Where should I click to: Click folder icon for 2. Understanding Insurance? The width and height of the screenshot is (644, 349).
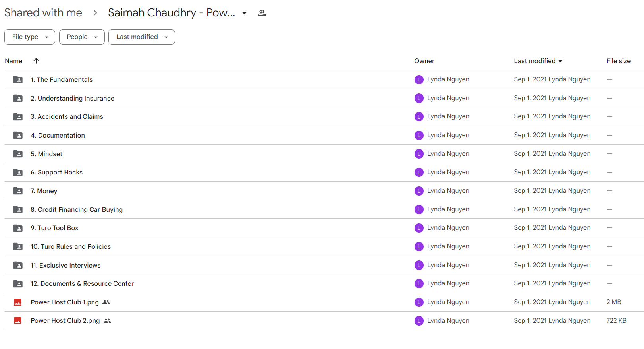(x=18, y=98)
